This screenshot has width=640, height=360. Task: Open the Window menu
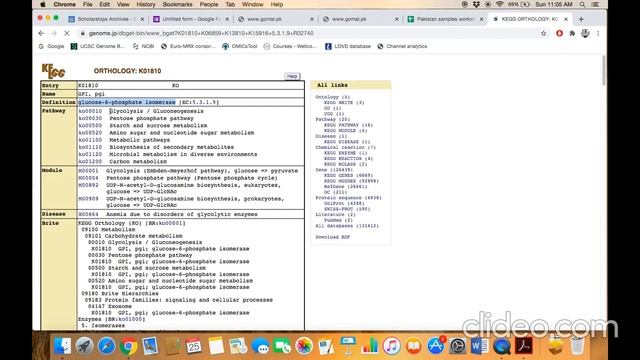(253, 4)
